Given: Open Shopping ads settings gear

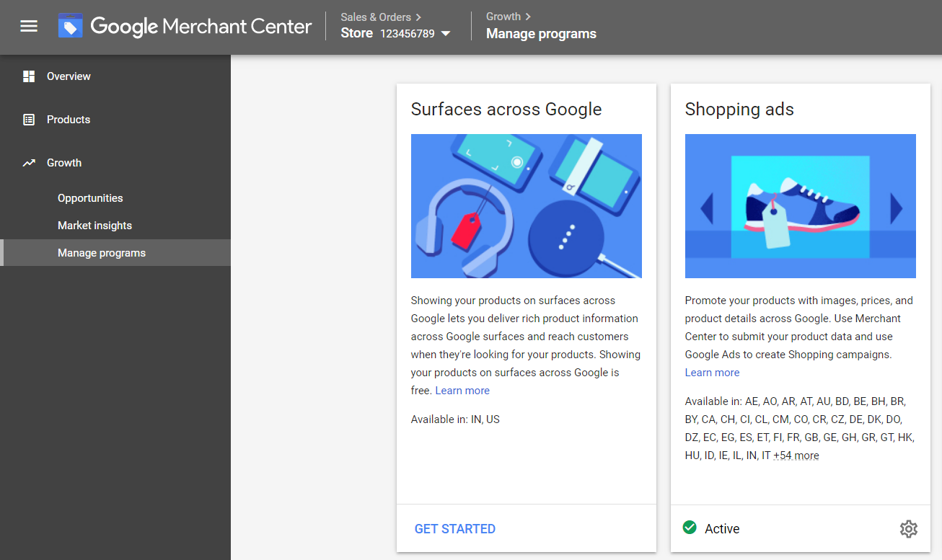Looking at the screenshot, I should coord(909,529).
